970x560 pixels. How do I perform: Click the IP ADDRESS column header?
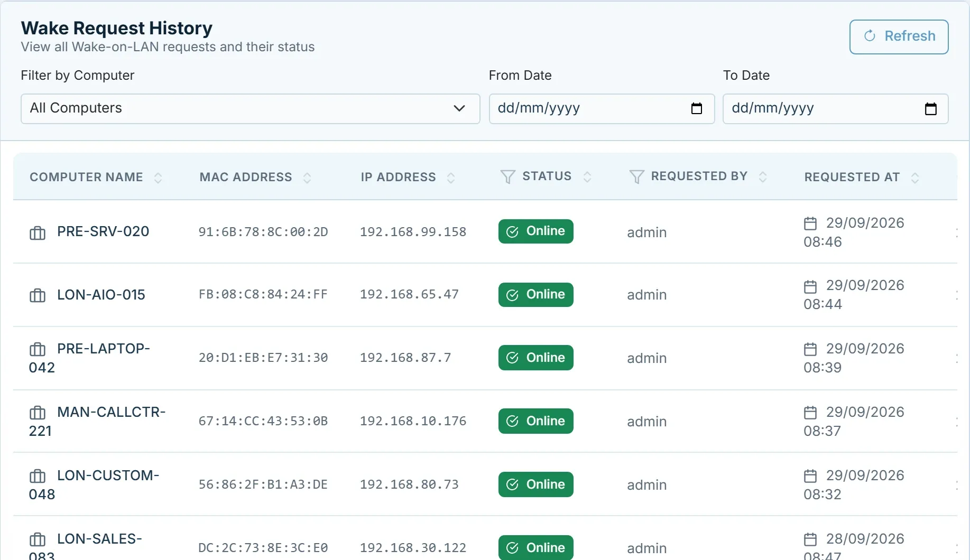(x=399, y=177)
